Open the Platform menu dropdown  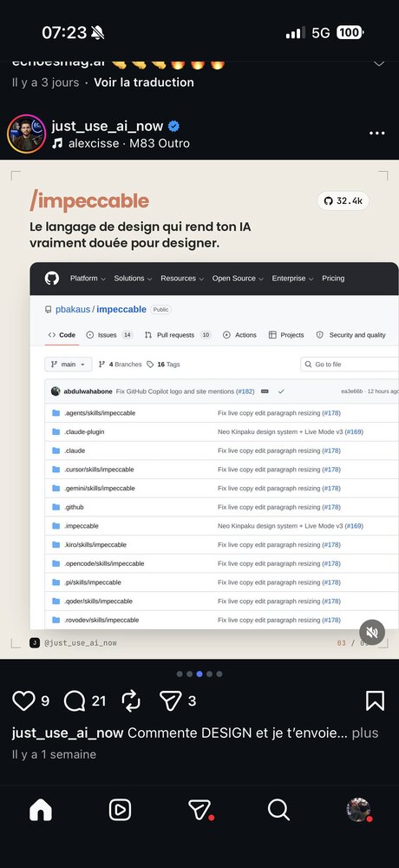tap(88, 279)
